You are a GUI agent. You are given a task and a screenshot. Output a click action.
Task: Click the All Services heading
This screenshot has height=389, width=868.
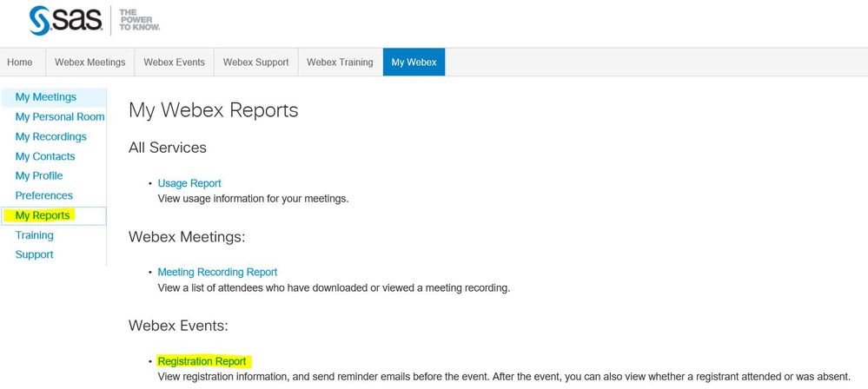tap(167, 148)
